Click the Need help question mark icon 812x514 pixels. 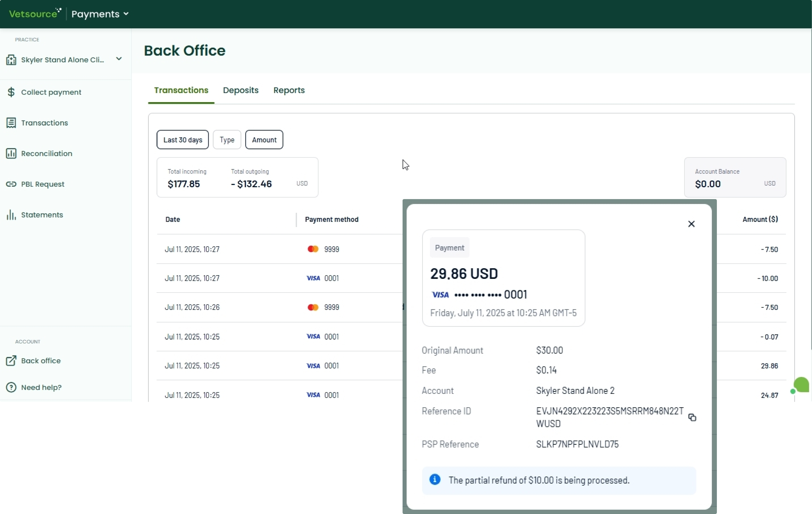coord(11,387)
